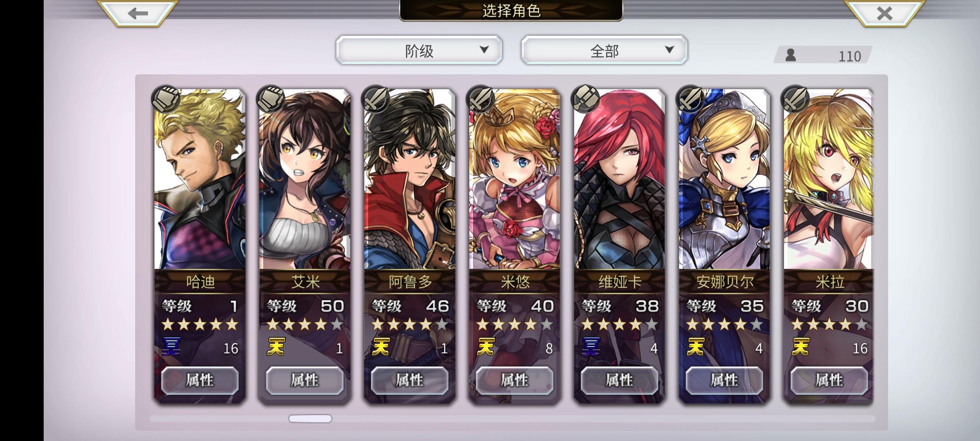This screenshot has width=980, height=441.
Task: Open the 全部 filter dropdown
Action: click(x=604, y=50)
